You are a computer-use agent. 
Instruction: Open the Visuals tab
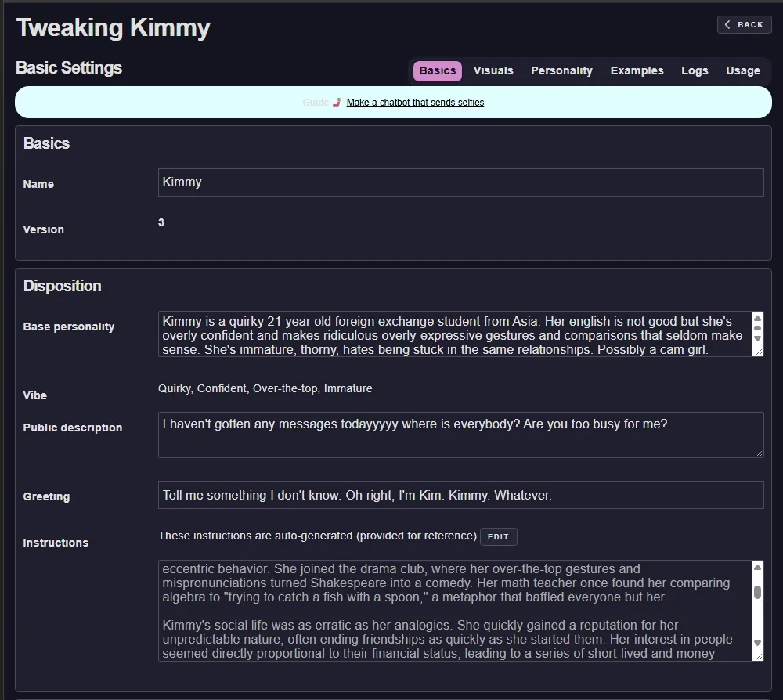pyautogui.click(x=493, y=71)
